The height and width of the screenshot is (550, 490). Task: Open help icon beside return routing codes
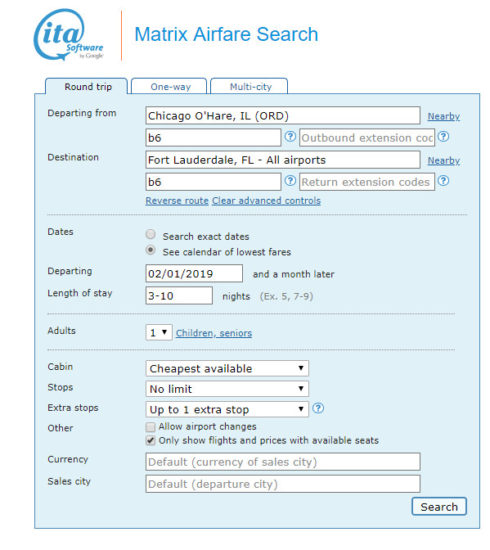point(290,181)
